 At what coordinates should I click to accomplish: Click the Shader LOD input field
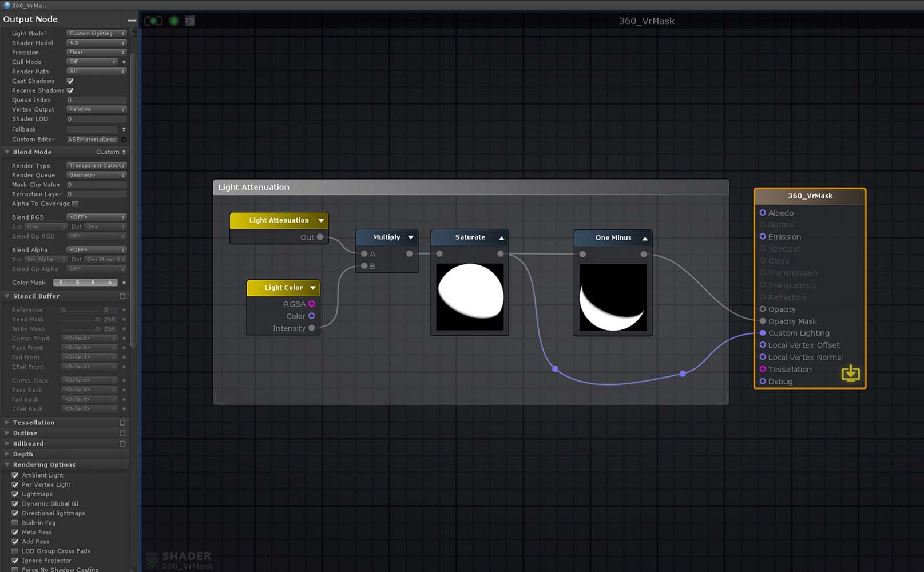click(x=96, y=119)
